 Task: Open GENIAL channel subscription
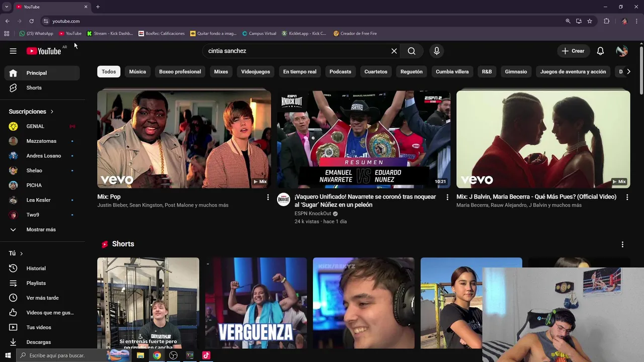coord(42,126)
